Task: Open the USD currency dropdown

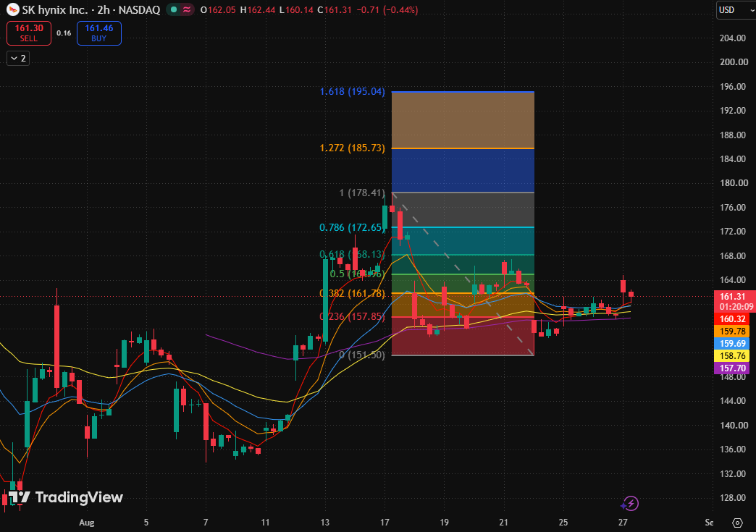Action: (736, 9)
